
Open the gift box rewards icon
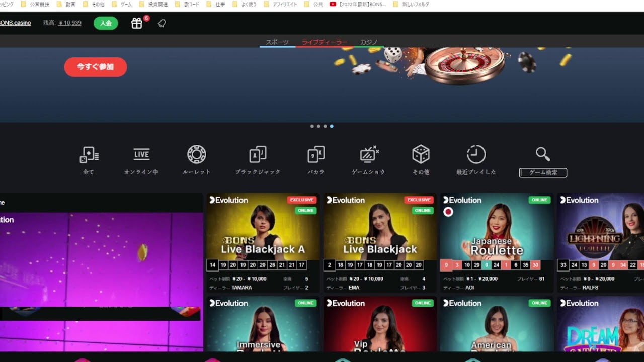tap(137, 23)
